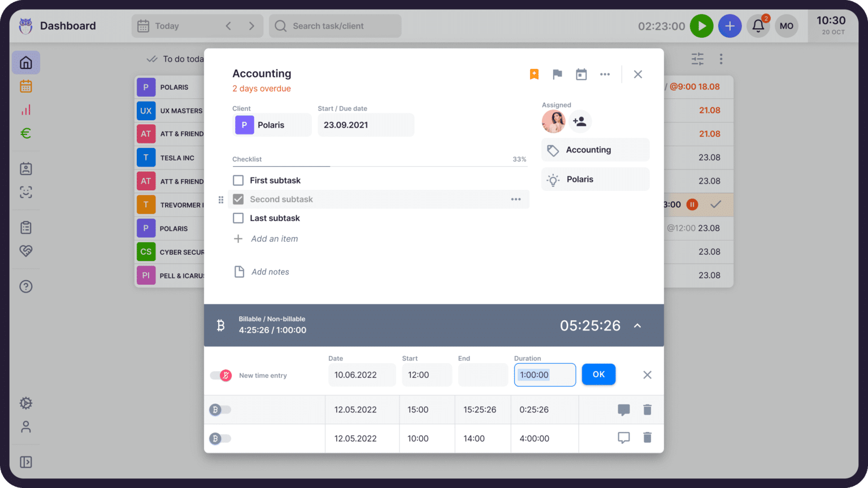Open the three-dot menu on the task dialog
868x488 pixels.
[x=605, y=74]
